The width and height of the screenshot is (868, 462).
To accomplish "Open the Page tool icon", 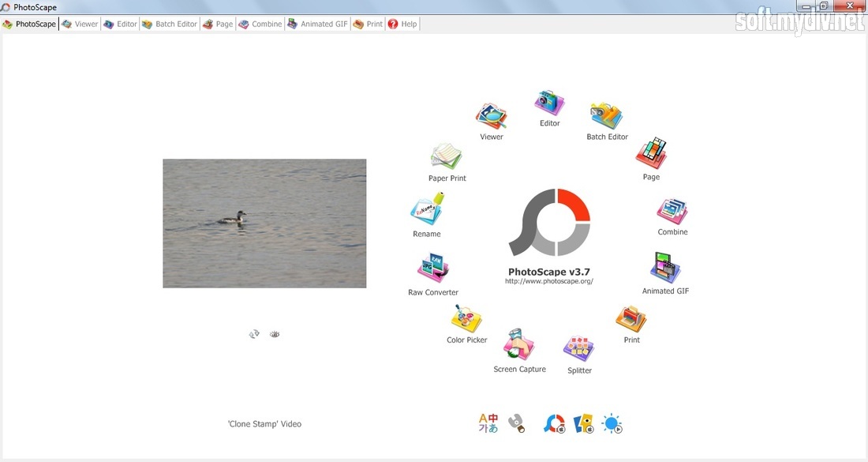I will (651, 153).
